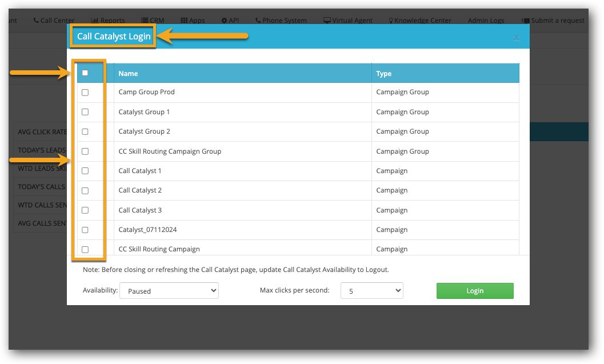The image size is (604, 364).
Task: Click the Camp Group Prod name cell
Action: point(243,92)
